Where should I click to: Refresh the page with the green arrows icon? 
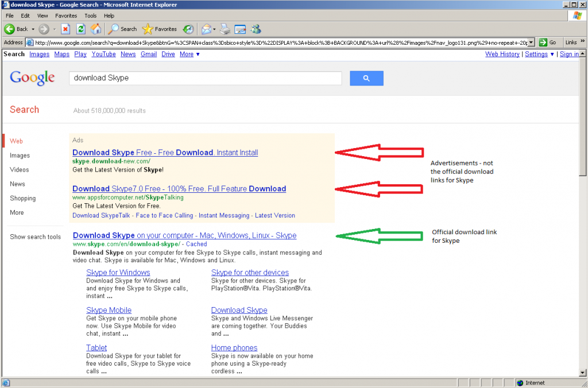[80, 29]
